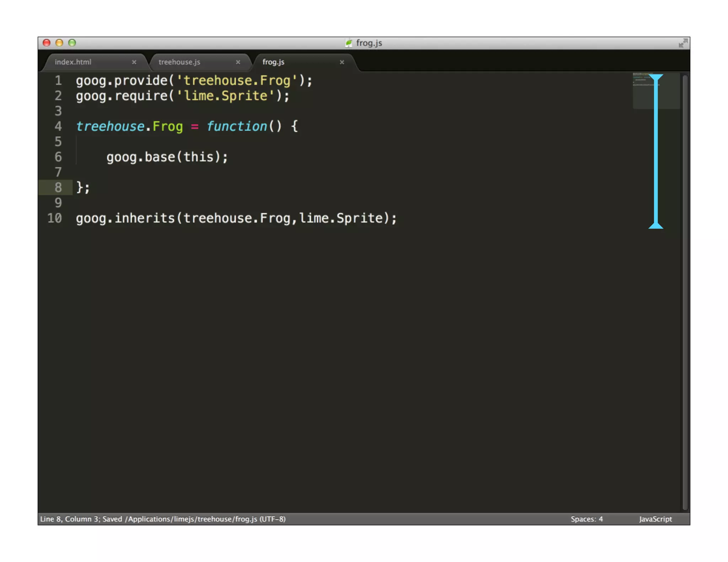The height and width of the screenshot is (562, 728).
Task: Click the fullscreen arrows icon in title bar
Action: click(682, 43)
